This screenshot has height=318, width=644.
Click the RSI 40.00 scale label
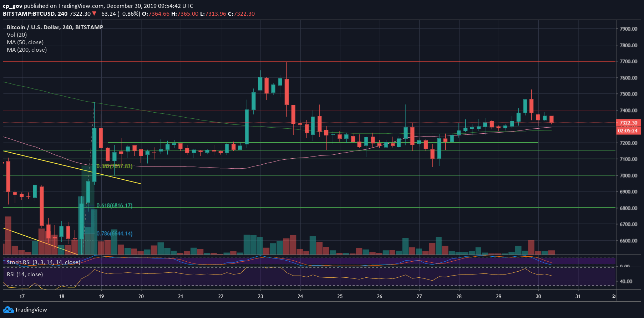626,282
